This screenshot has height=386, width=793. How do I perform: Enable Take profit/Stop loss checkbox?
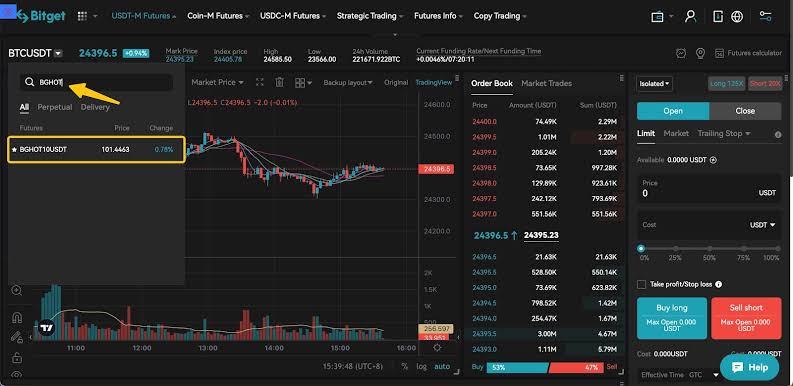(x=642, y=284)
